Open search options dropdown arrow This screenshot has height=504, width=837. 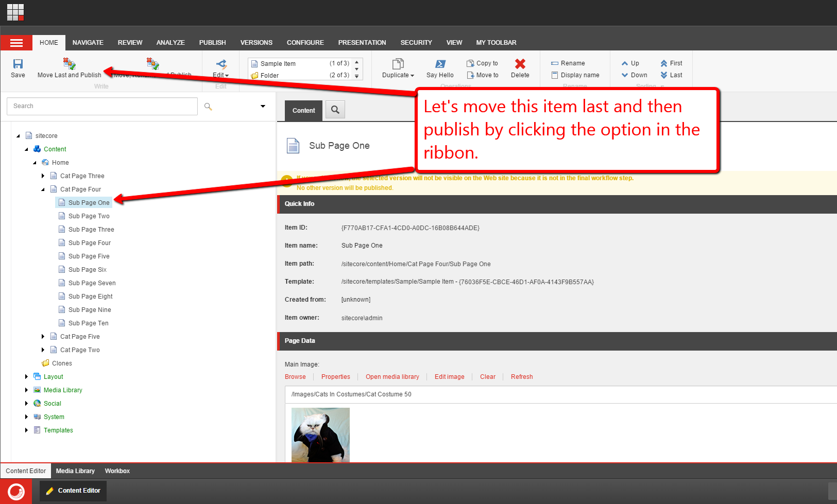coord(263,107)
